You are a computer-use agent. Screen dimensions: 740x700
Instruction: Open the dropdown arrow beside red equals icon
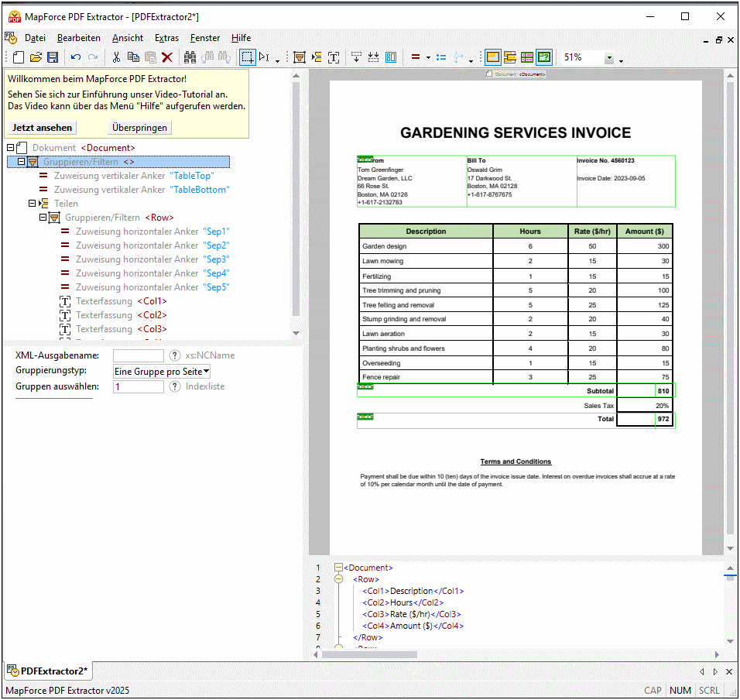coord(428,57)
